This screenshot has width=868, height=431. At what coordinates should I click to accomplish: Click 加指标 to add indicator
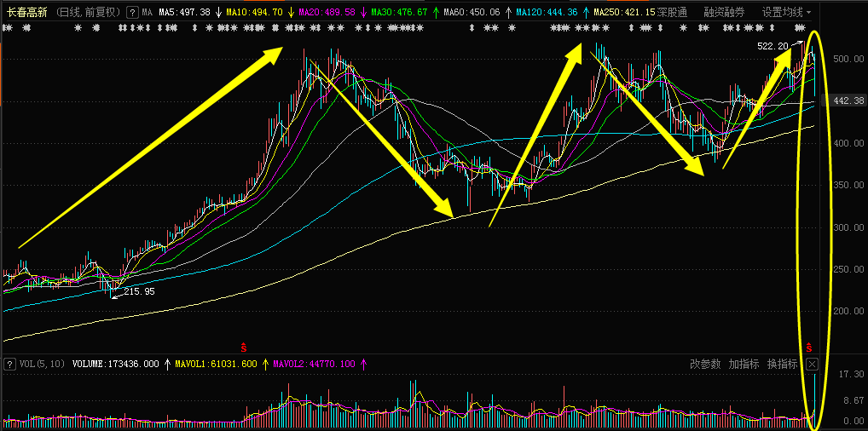click(744, 364)
